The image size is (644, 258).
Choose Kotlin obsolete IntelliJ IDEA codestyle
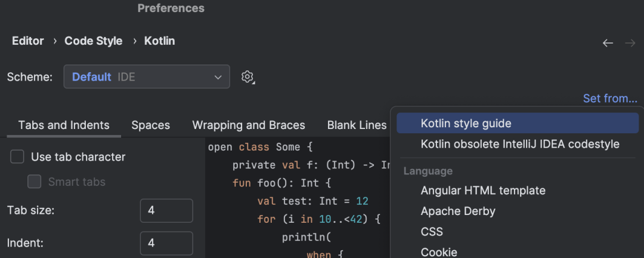518,144
